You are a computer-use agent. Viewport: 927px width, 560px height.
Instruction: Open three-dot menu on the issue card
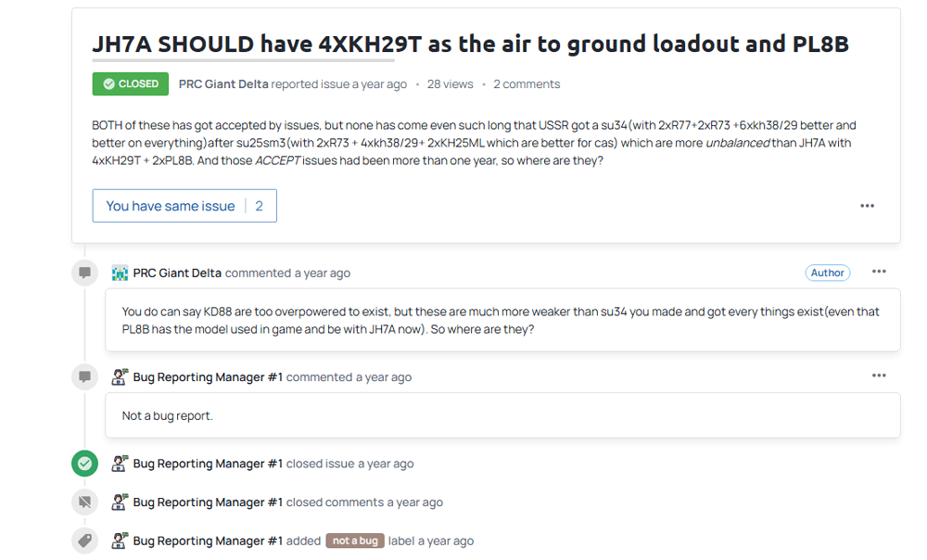[x=867, y=206]
